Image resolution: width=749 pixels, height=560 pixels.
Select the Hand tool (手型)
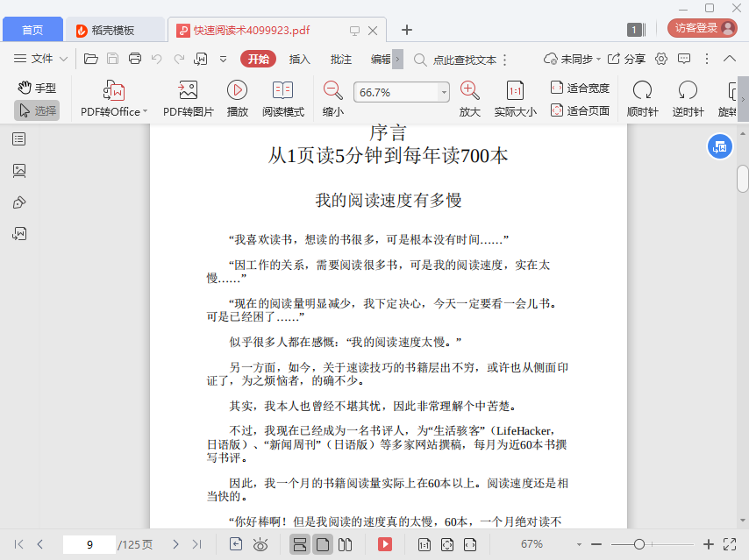click(37, 88)
